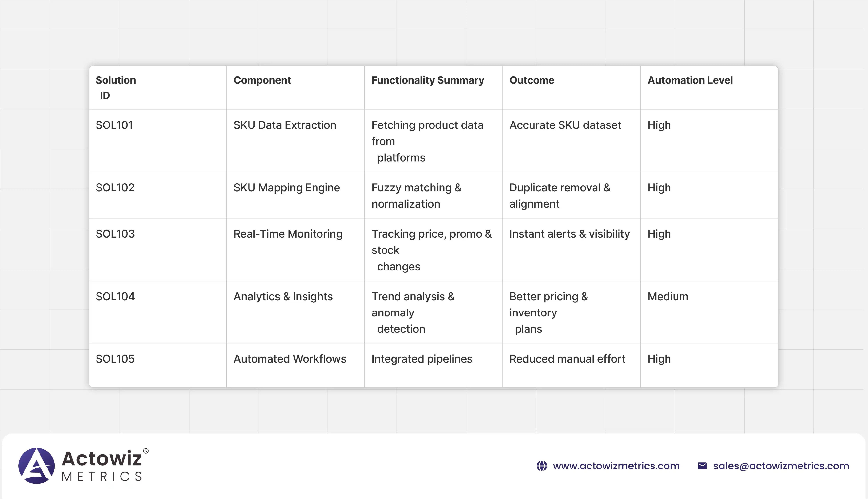This screenshot has height=499, width=868.
Task: Select the SKU Mapping Engine cell
Action: 286,188
